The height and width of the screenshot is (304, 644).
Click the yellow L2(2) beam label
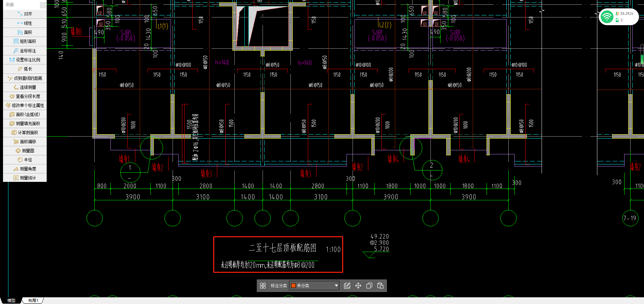pyautogui.click(x=385, y=25)
